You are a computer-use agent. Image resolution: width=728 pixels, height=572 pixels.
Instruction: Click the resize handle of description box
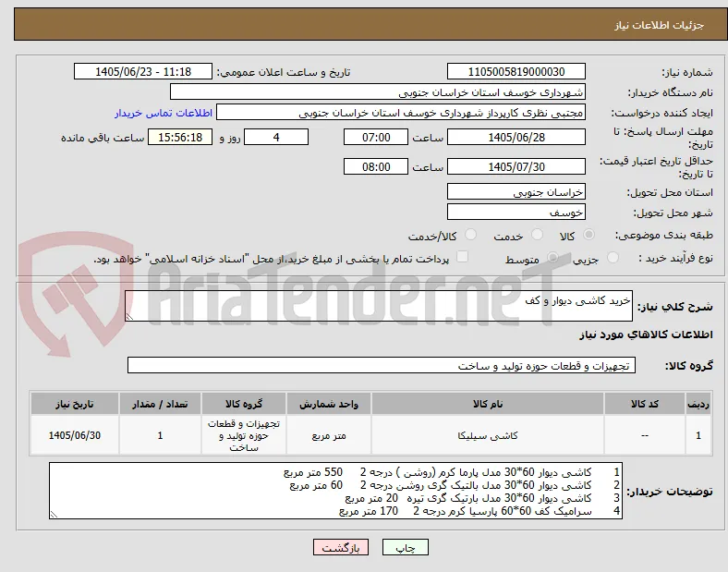click(x=129, y=317)
